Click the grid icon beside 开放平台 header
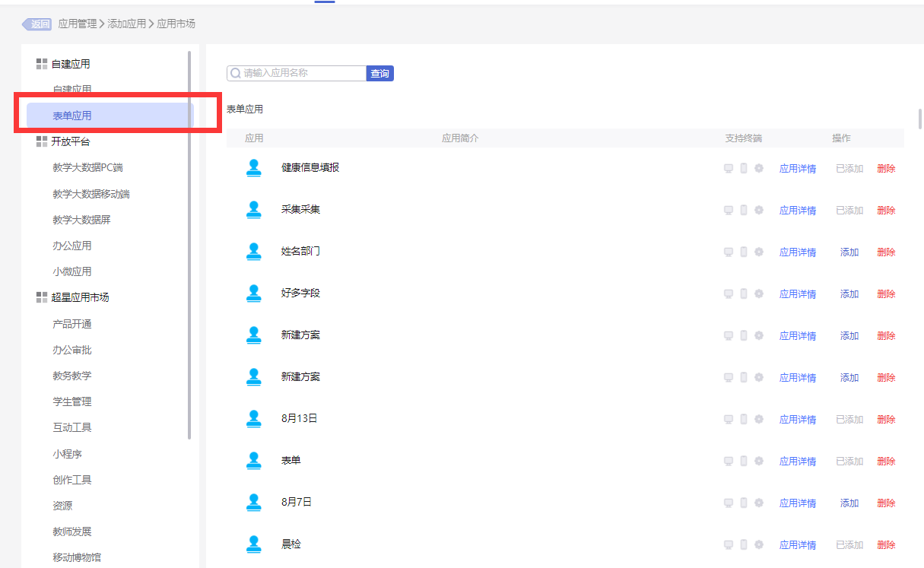 42,141
